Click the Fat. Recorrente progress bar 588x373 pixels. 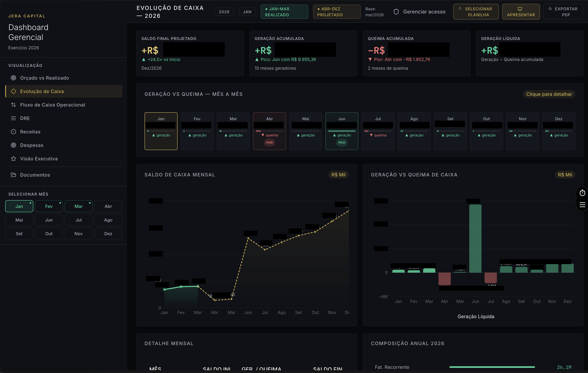492,367
